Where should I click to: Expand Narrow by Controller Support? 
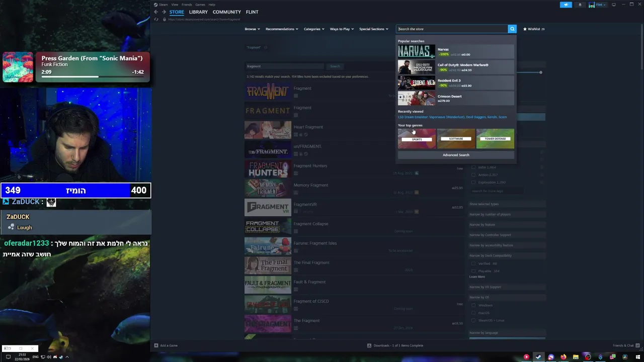pos(507,235)
